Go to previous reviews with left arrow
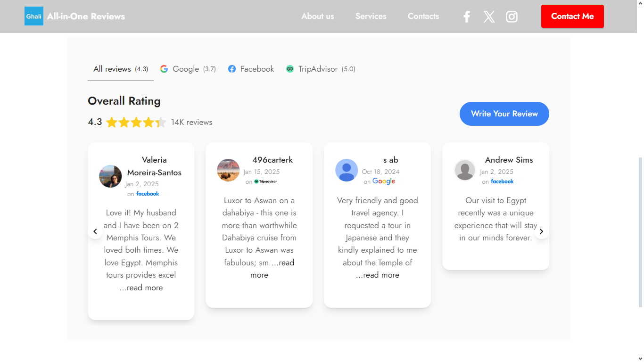Screen dimensions: 644x362 [95, 231]
